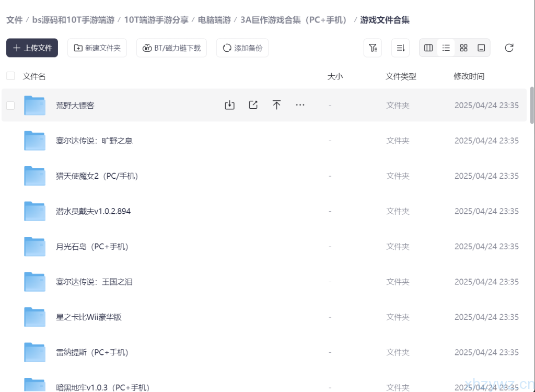This screenshot has height=392, width=535.
Task: Go to 电脑端游 in the breadcrumb
Action: (214, 20)
